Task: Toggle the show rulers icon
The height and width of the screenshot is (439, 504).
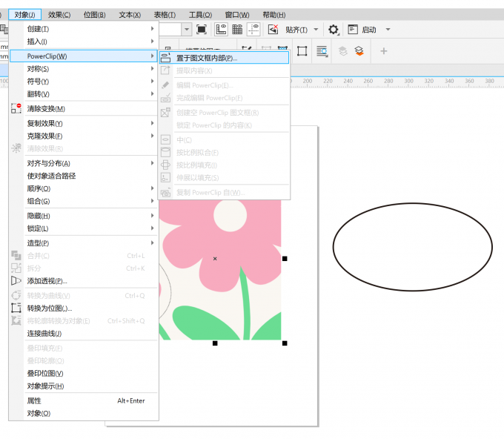Action: 221,30
